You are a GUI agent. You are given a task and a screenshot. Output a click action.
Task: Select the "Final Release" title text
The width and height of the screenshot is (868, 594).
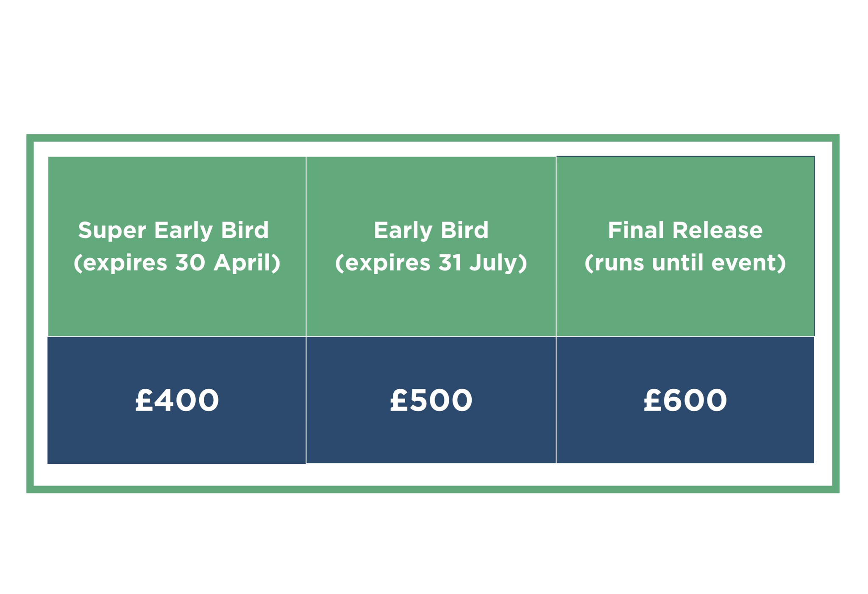coord(685,230)
